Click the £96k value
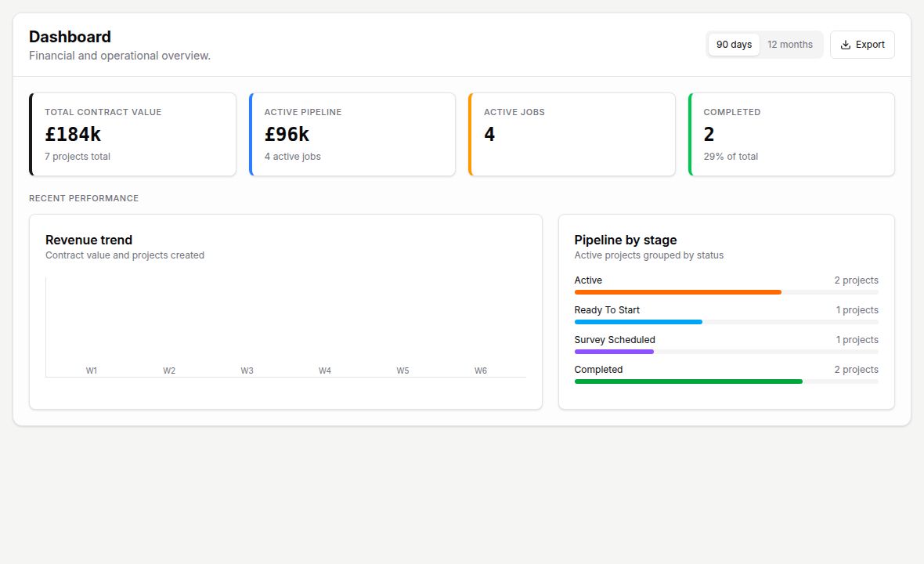Image resolution: width=924 pixels, height=564 pixels. (x=287, y=135)
